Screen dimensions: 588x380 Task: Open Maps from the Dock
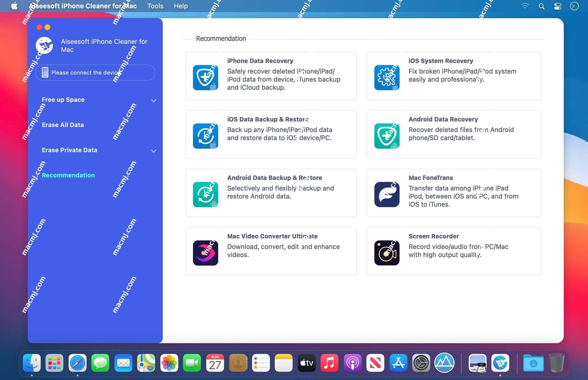[x=146, y=363]
